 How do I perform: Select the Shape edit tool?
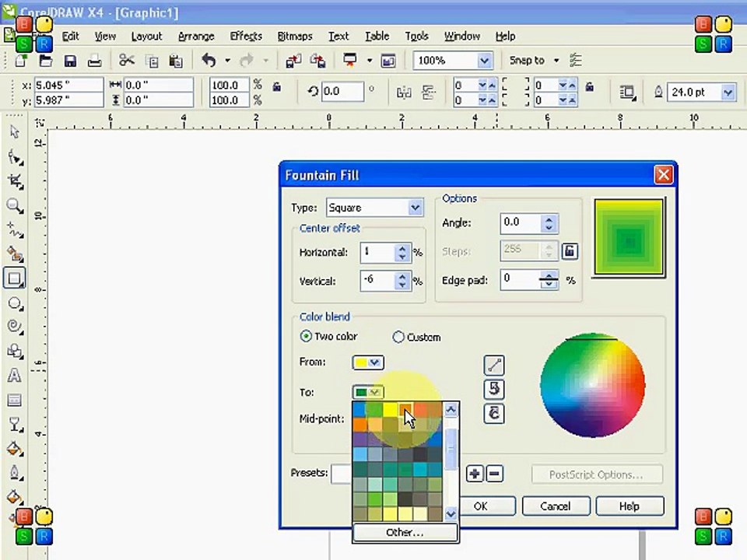pos(15,157)
